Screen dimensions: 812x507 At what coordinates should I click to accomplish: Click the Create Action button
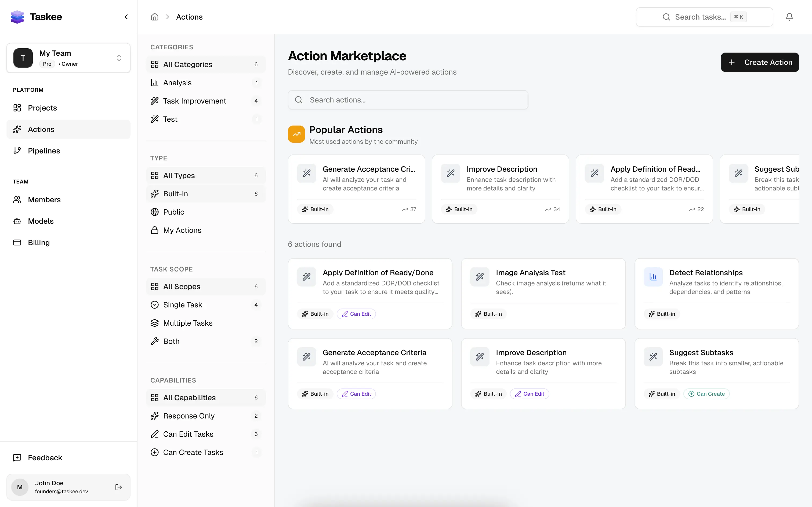coord(760,62)
